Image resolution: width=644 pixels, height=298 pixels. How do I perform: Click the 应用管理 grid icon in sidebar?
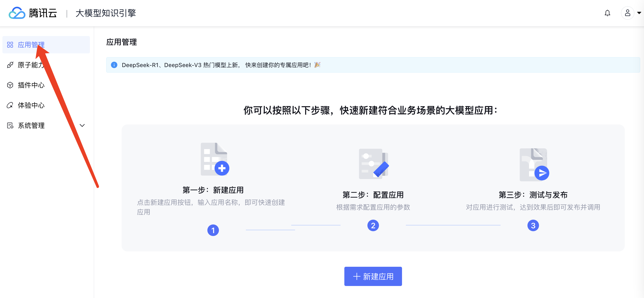(x=10, y=45)
